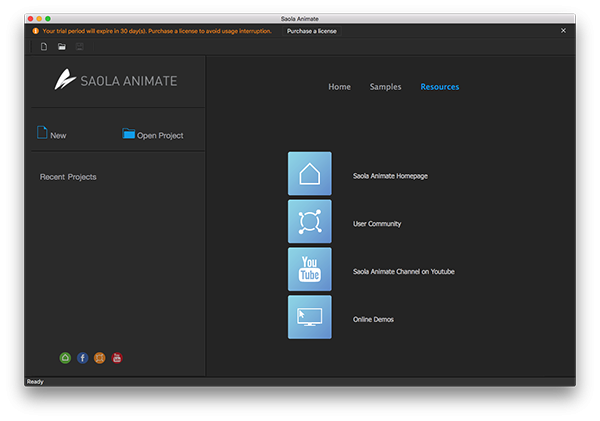Viewport: 600px width, 421px height.
Task: Click the save toolbar icon
Action: [x=80, y=47]
